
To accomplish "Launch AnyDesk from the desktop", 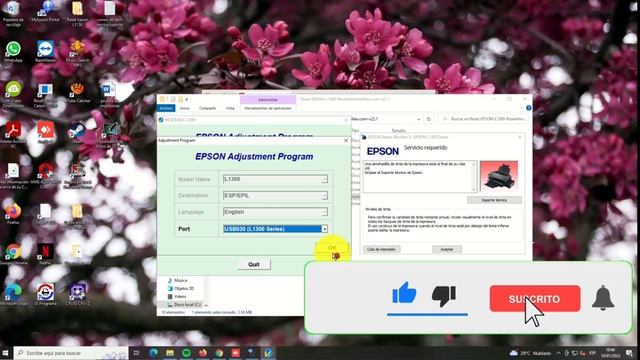I will click(x=45, y=133).
